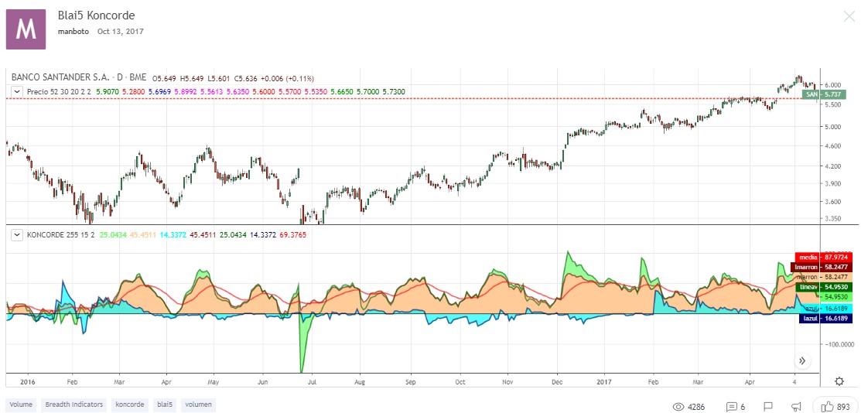The height and width of the screenshot is (413, 868).
Task: Click the red 69.3765 KONCORDE value
Action: pyautogui.click(x=294, y=235)
